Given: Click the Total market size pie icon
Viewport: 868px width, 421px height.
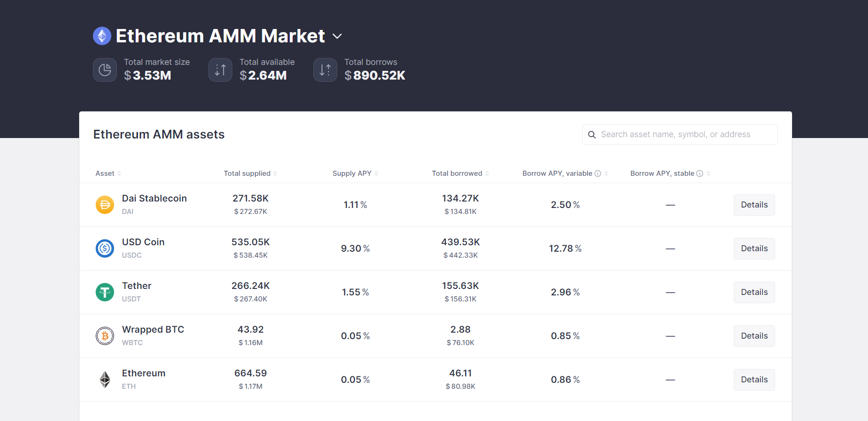Looking at the screenshot, I should pyautogui.click(x=105, y=70).
